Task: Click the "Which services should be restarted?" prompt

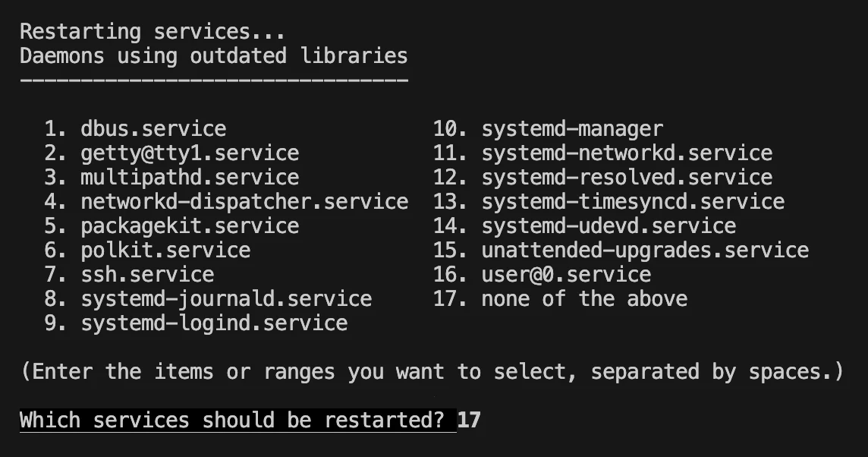Action: click(237, 420)
